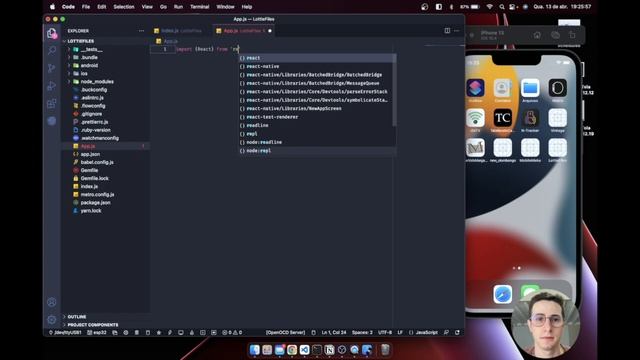Split the editor to the right
Image resolution: width=640 pixels, height=360 pixels.
click(x=447, y=31)
